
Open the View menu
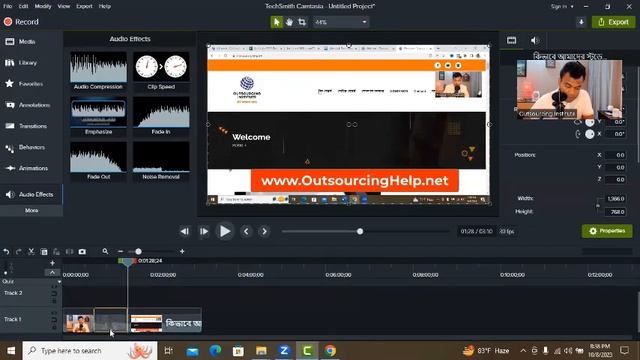click(x=64, y=7)
